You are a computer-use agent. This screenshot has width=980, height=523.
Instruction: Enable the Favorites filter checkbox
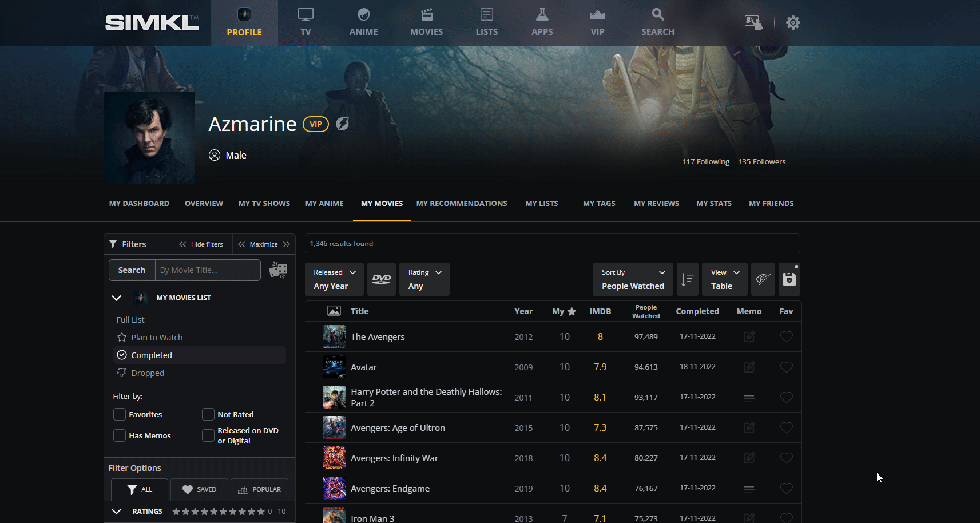120,414
